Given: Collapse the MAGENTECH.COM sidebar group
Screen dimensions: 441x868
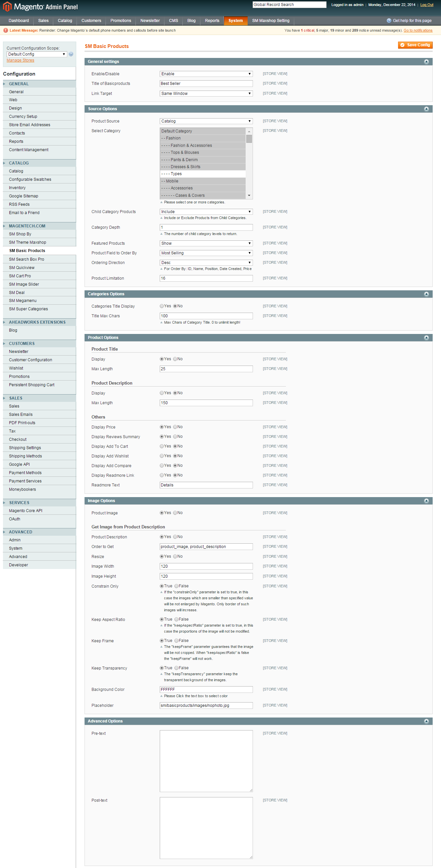Looking at the screenshot, I should coord(39,226).
